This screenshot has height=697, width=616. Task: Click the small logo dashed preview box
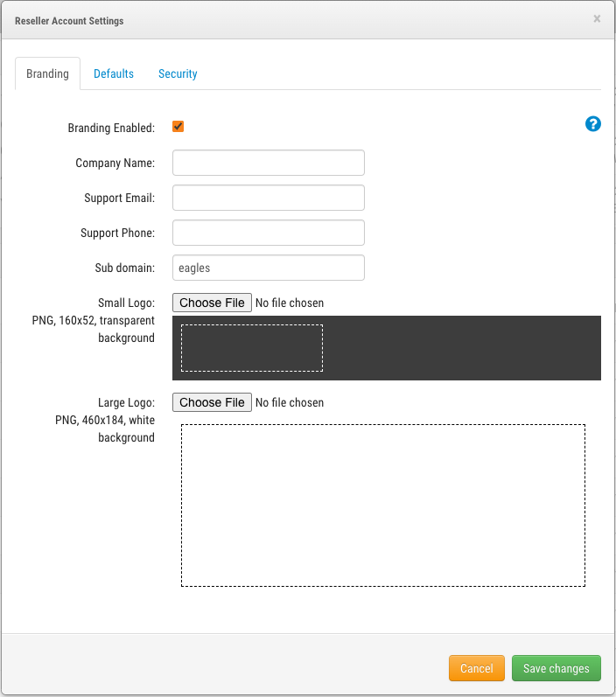(x=252, y=348)
